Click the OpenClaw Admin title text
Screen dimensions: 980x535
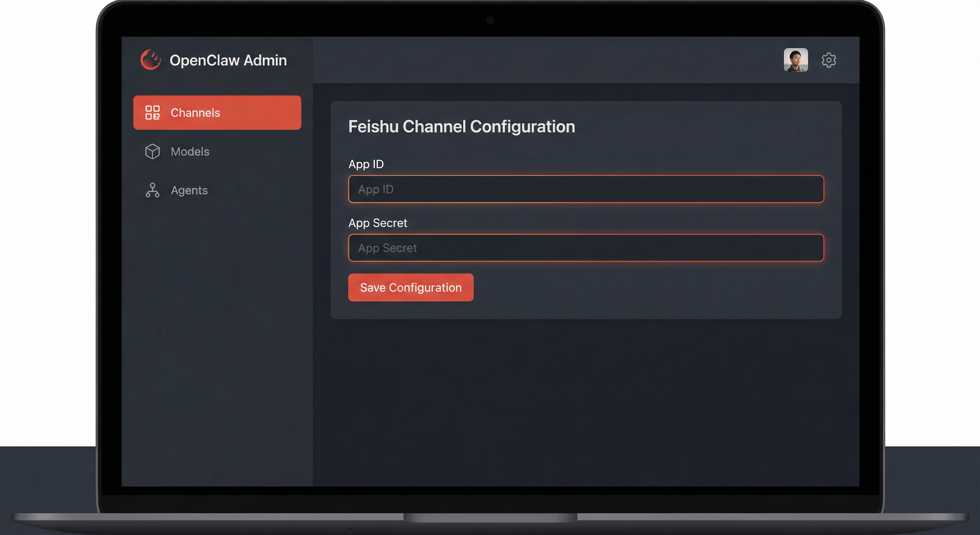tap(228, 60)
